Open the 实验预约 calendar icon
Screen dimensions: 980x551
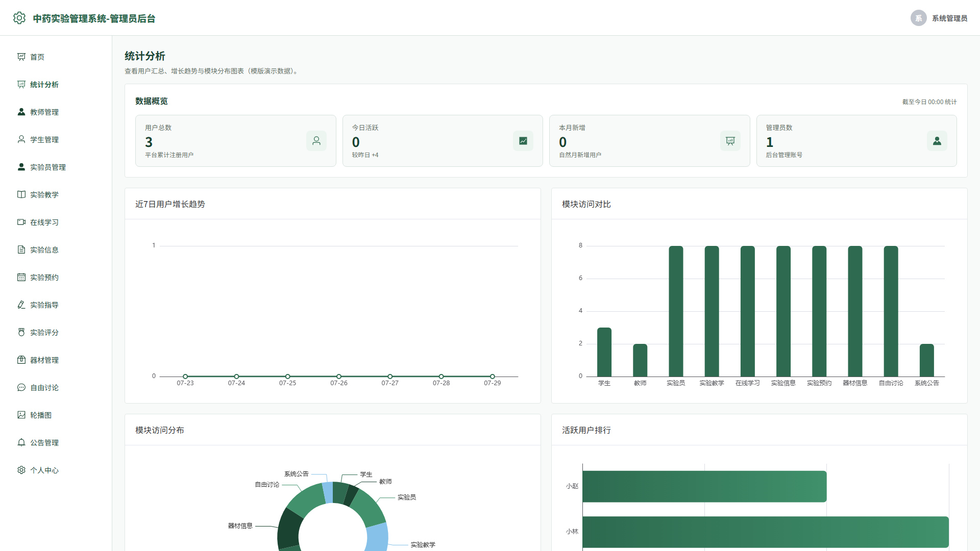click(x=21, y=277)
